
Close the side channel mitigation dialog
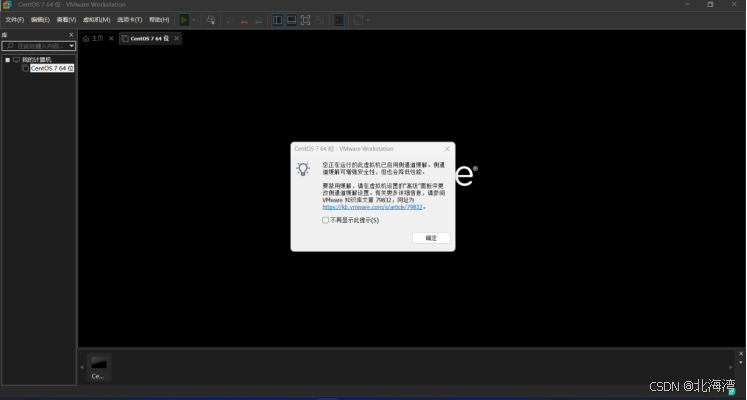click(447, 149)
